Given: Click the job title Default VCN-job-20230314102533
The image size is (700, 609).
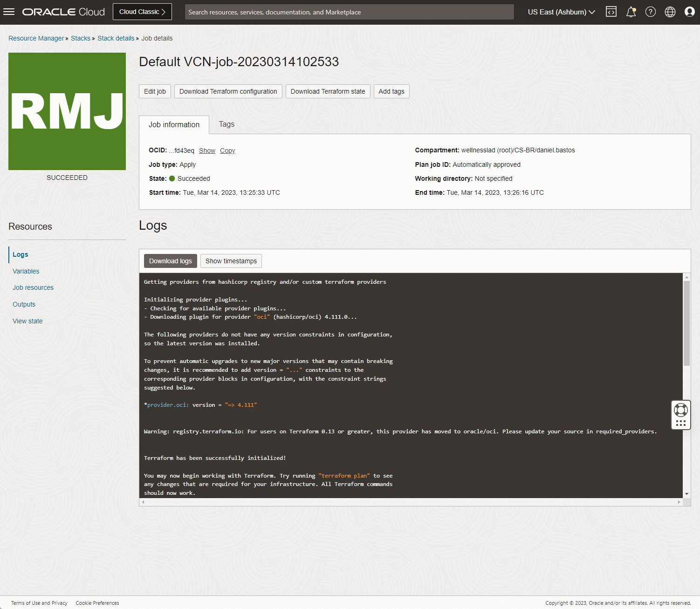Looking at the screenshot, I should (239, 62).
